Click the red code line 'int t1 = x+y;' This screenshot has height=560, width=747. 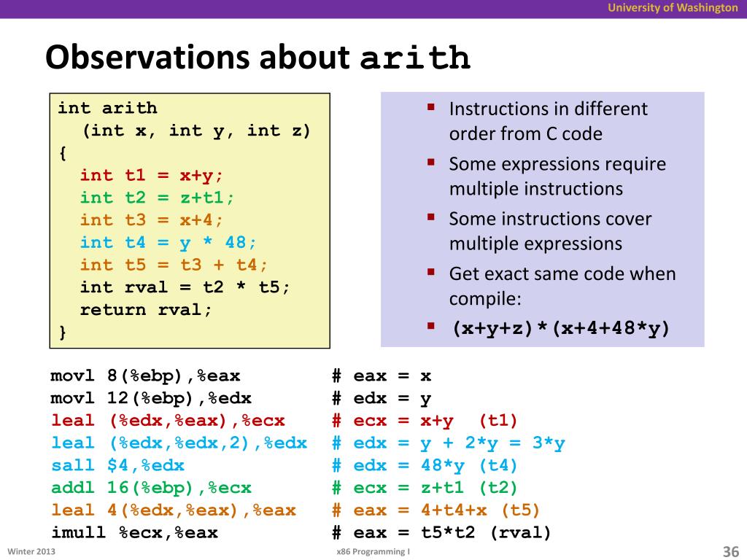152,175
